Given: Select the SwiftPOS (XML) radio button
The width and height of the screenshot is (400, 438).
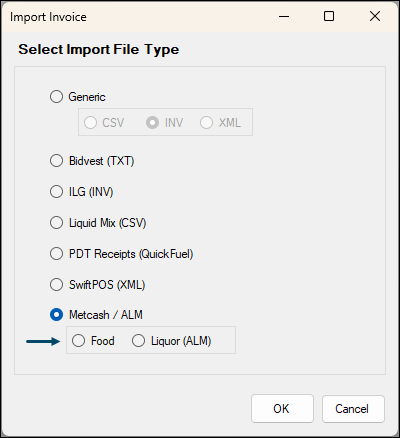Looking at the screenshot, I should click(56, 285).
